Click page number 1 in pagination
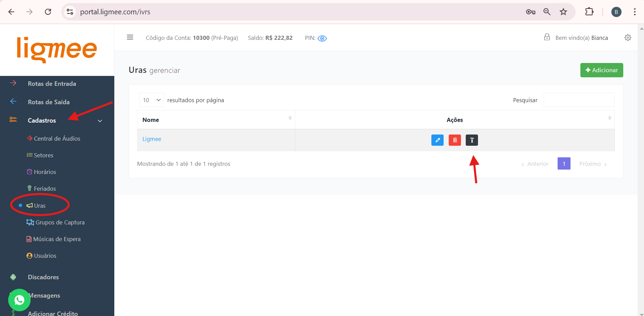 pyautogui.click(x=564, y=164)
